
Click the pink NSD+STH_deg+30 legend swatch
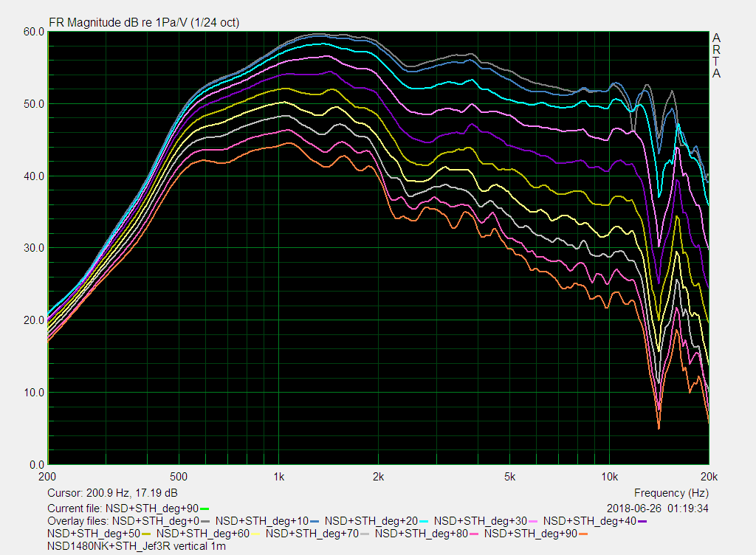pyautogui.click(x=533, y=521)
